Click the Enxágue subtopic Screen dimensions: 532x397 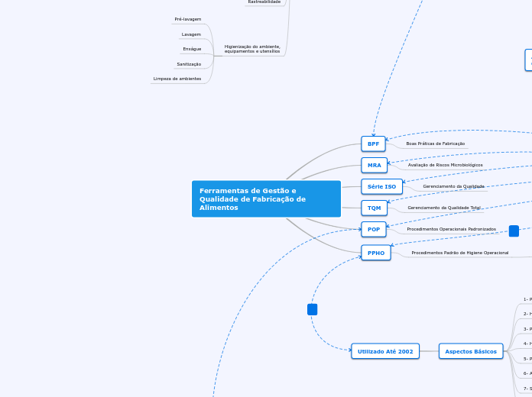coord(192,49)
